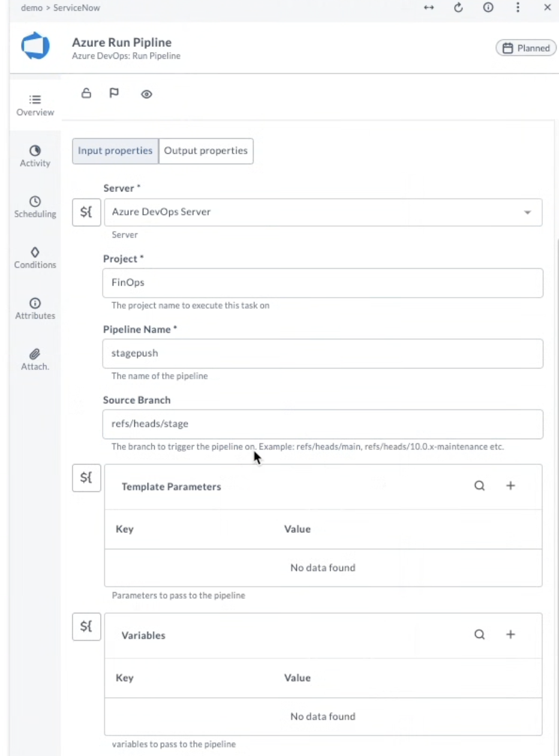
Task: Click the Value column header in Variables
Action: tap(297, 678)
